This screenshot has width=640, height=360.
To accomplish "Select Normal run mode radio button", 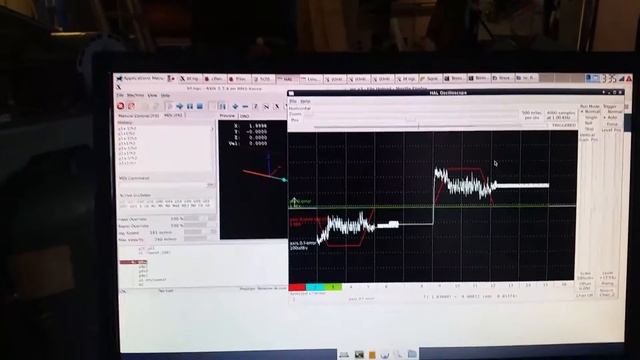I will (590, 111).
